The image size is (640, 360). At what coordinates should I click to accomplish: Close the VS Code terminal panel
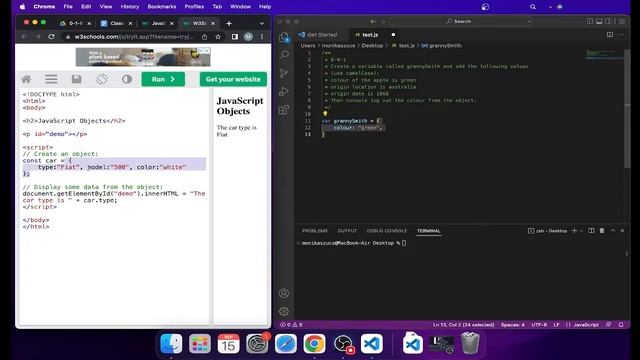click(622, 231)
